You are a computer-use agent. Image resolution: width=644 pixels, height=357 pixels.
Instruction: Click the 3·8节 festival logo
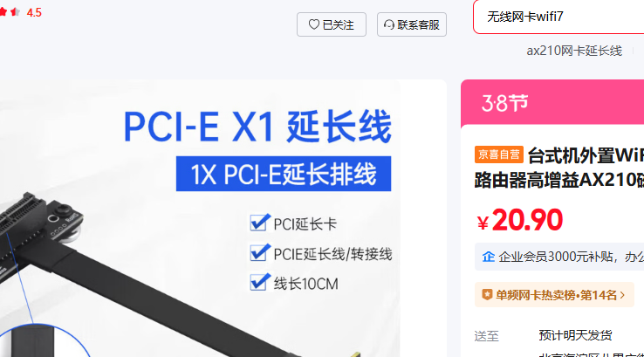(x=504, y=103)
